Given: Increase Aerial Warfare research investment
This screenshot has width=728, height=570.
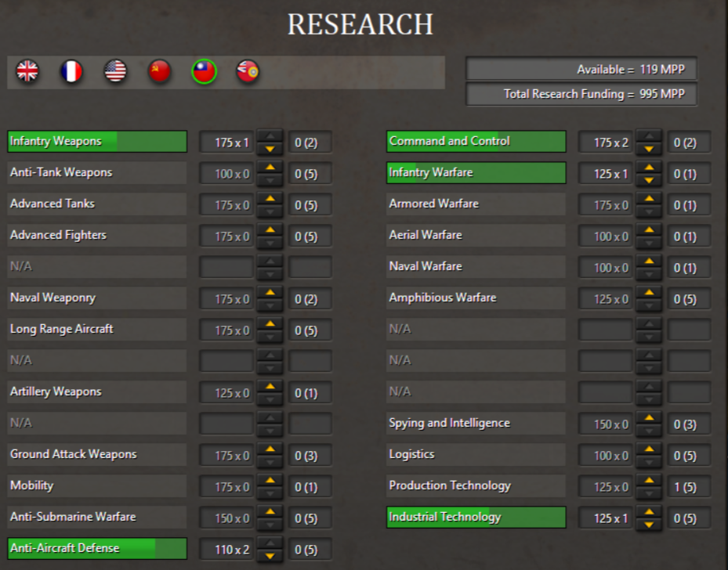Looking at the screenshot, I should coord(649,230).
